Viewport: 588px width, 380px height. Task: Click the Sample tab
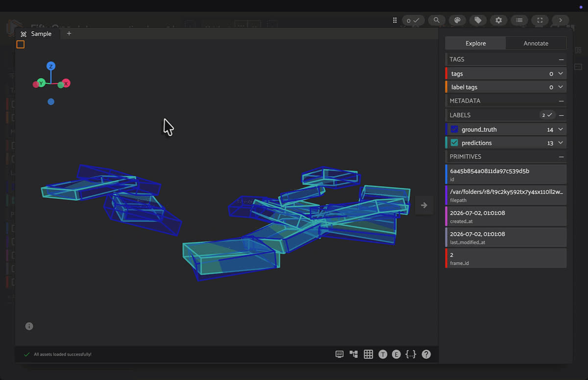pos(37,34)
